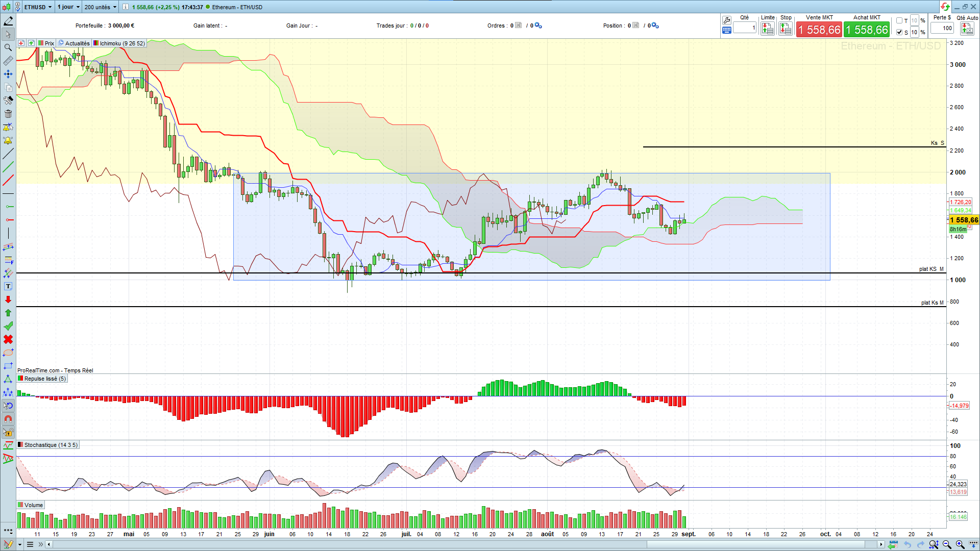Enable the T percent checkbox
The image size is (980, 551).
(899, 21)
